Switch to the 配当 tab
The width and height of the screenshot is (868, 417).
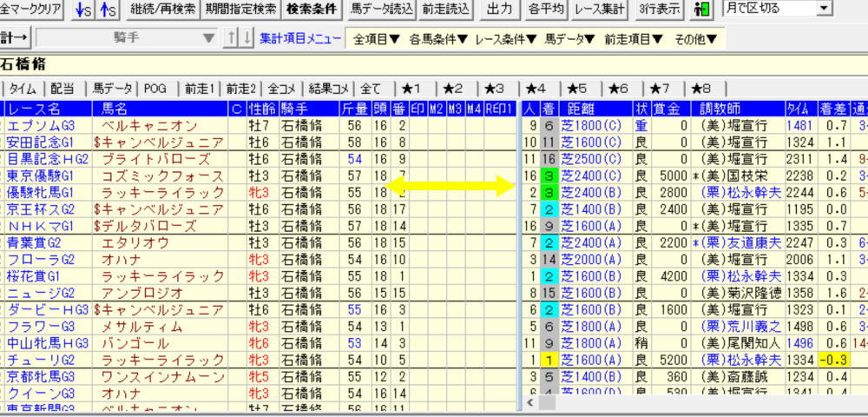coord(62,88)
